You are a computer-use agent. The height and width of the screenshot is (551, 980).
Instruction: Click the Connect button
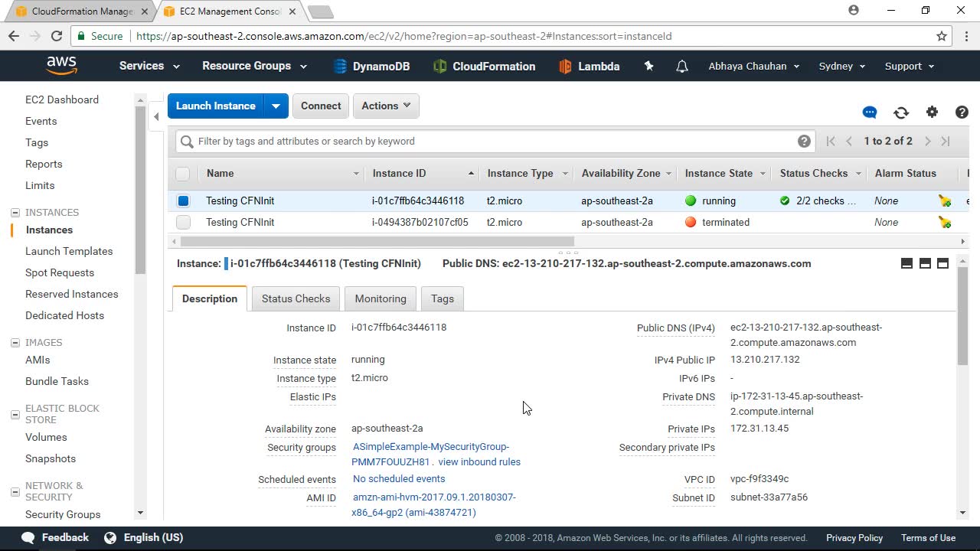click(x=321, y=106)
